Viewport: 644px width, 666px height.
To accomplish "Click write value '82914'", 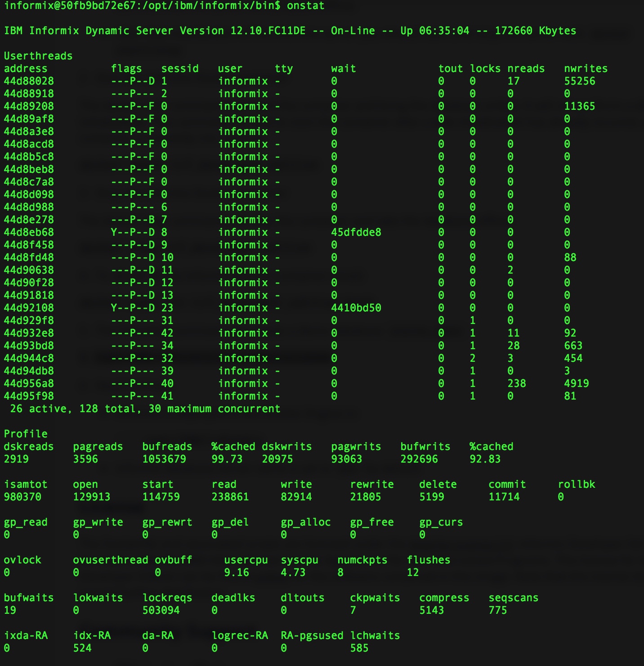I will point(296,497).
